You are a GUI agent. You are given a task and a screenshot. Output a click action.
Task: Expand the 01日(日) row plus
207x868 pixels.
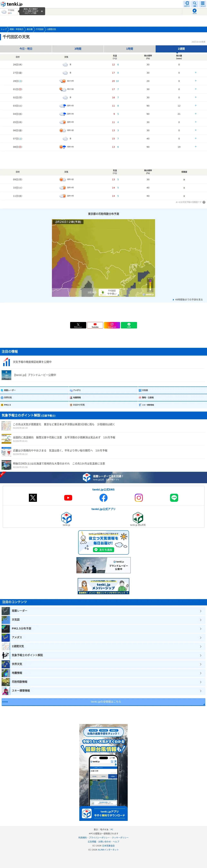[196, 89]
